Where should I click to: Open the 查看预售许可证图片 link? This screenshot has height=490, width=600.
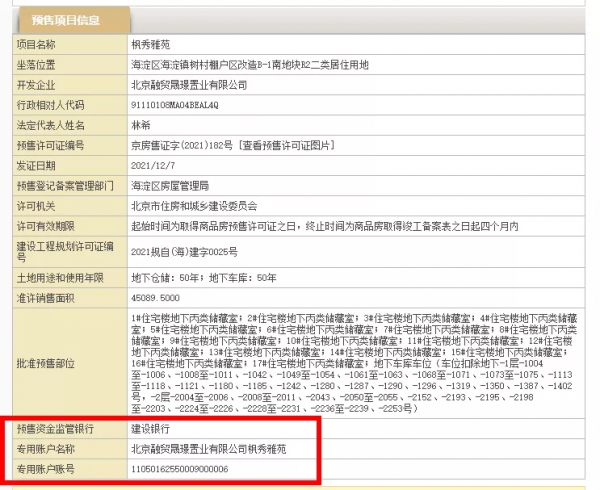coord(286,145)
